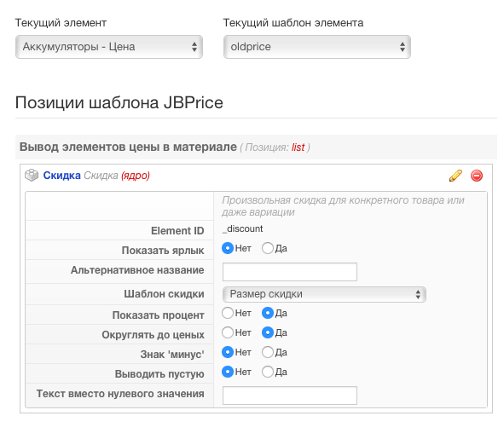Open the Текущий элемент dropdown
Viewport: 504px width, 439px height.
pyautogui.click(x=109, y=47)
